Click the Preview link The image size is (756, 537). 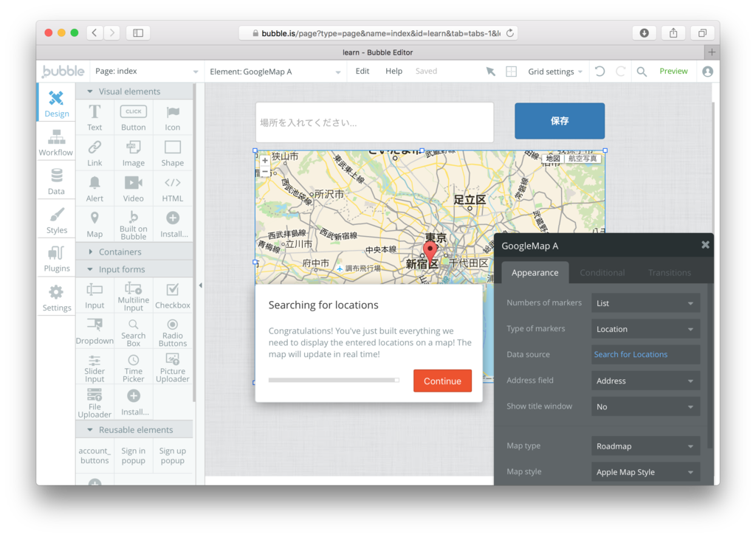(x=673, y=71)
